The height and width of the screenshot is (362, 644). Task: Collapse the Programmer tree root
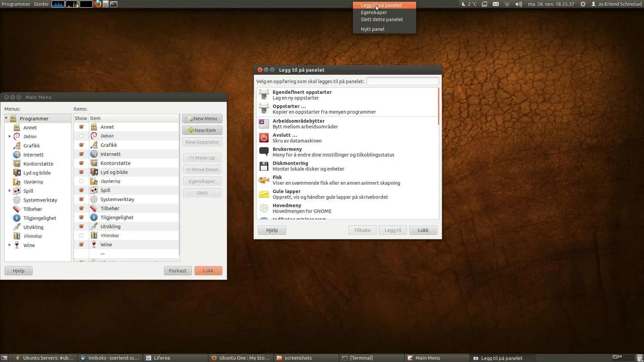click(x=6, y=118)
